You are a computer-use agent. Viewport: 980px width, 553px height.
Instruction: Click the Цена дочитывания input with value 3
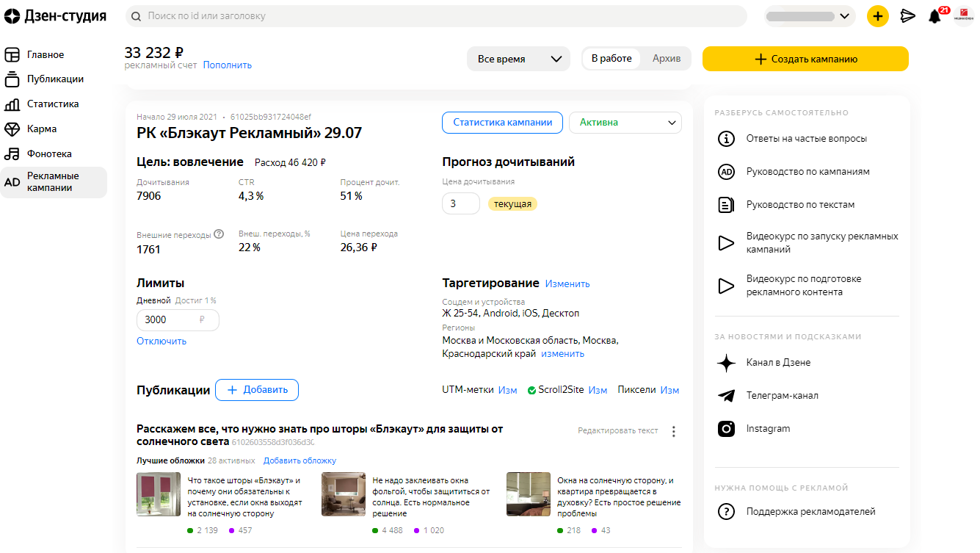coord(460,203)
